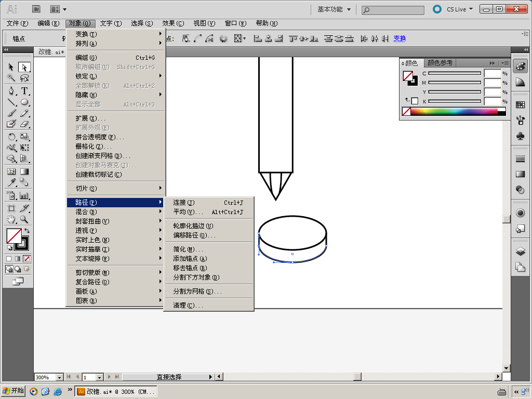The width and height of the screenshot is (532, 399).
Task: Open Internet Explorer quick launch icon
Action: click(58, 391)
